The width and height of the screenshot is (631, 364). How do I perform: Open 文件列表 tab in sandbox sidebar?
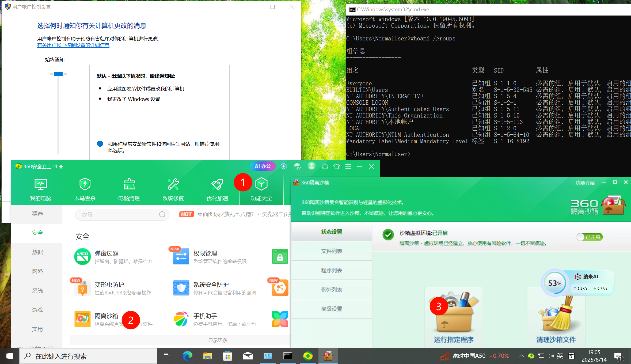[331, 251]
